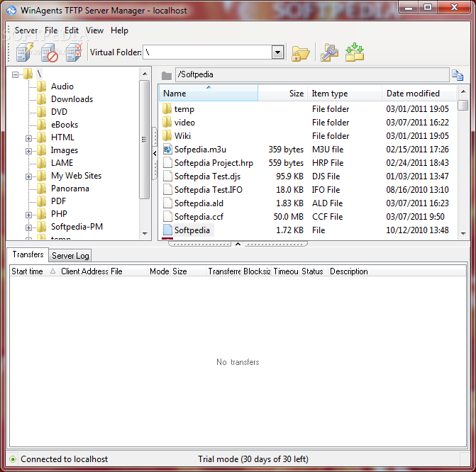This screenshot has width=476, height=472.
Task: Expand the HTML folder in tree
Action: 28,138
